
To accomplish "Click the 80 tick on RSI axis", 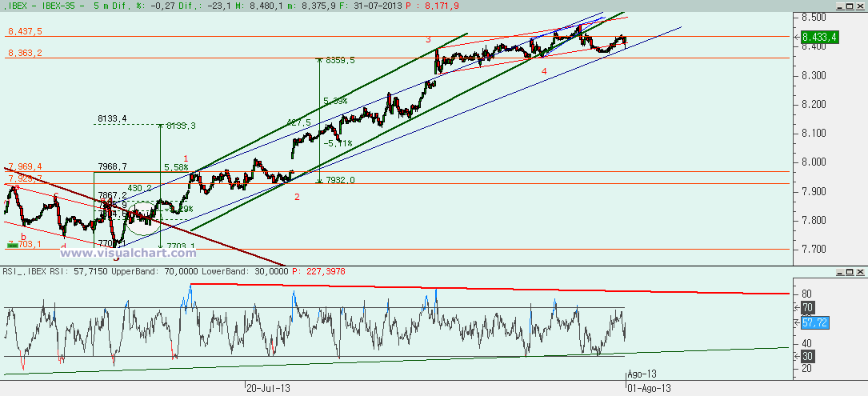I will [x=806, y=294].
